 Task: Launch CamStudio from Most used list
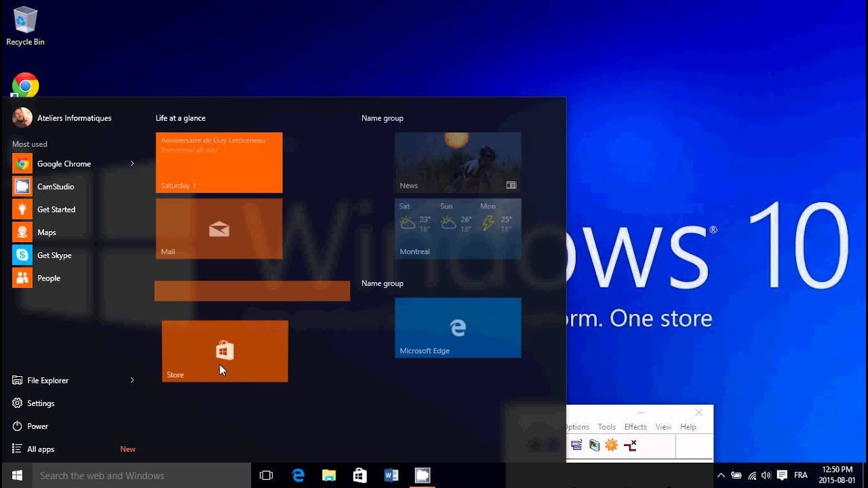[73, 186]
